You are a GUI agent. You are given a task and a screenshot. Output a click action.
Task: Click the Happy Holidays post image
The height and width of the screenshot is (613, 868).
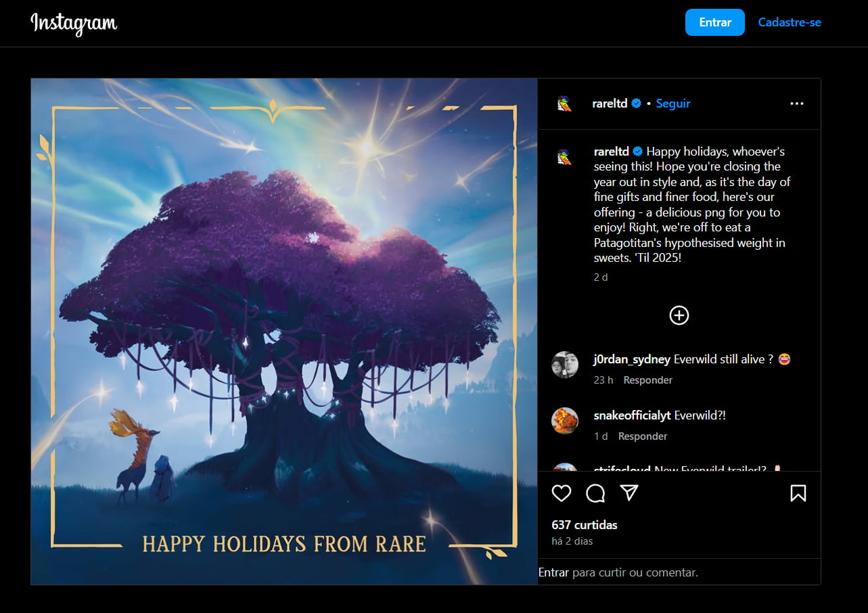(284, 332)
